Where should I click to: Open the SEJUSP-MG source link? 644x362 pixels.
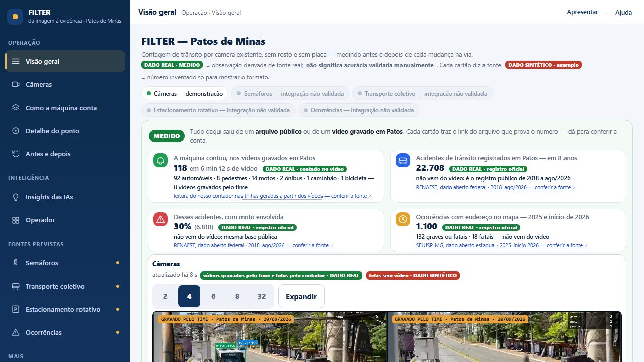[x=501, y=245]
